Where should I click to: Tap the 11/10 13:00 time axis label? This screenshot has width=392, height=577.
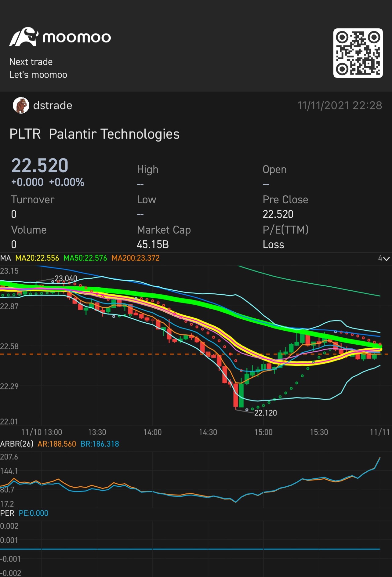42,432
